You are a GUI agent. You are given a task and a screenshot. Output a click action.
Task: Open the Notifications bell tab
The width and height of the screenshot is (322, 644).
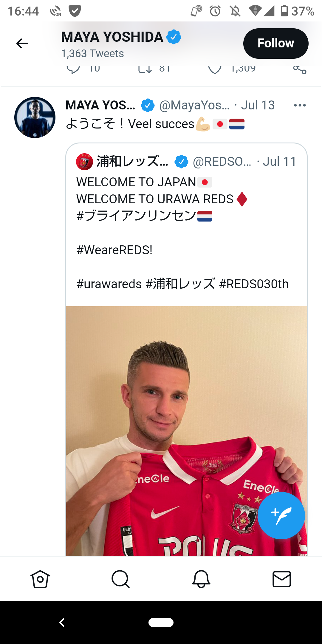(x=201, y=579)
